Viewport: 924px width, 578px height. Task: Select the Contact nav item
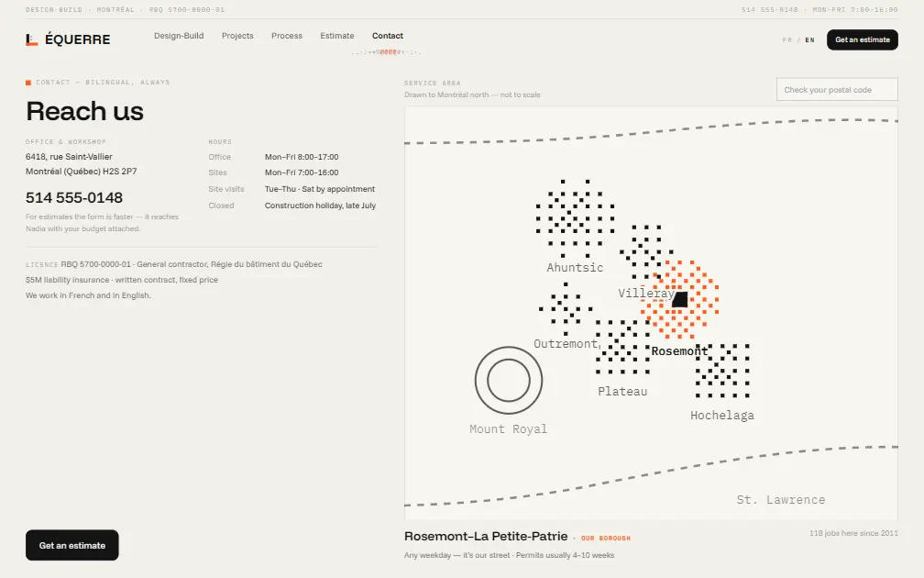click(x=388, y=36)
